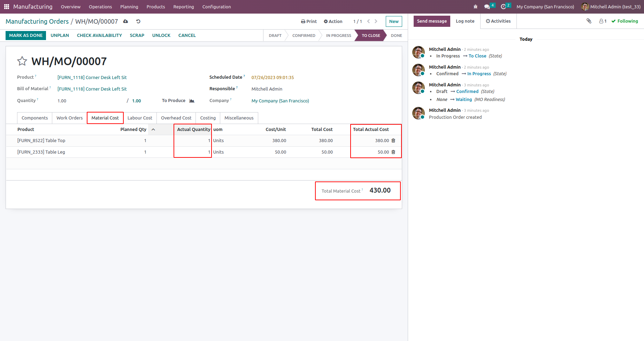Open Mitchell Admin user menu

point(611,7)
